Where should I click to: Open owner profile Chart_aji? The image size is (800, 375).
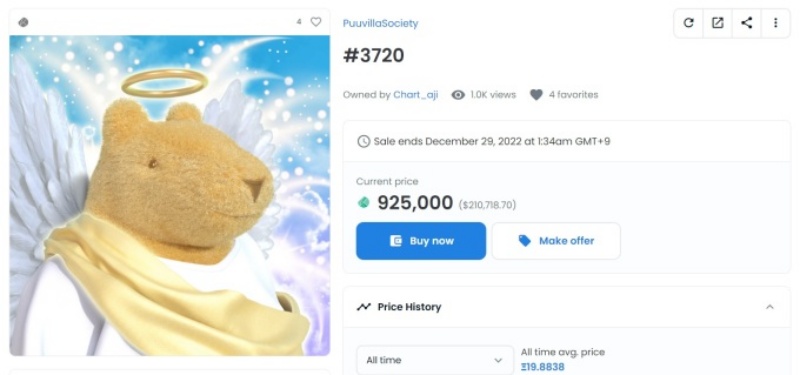(x=415, y=95)
